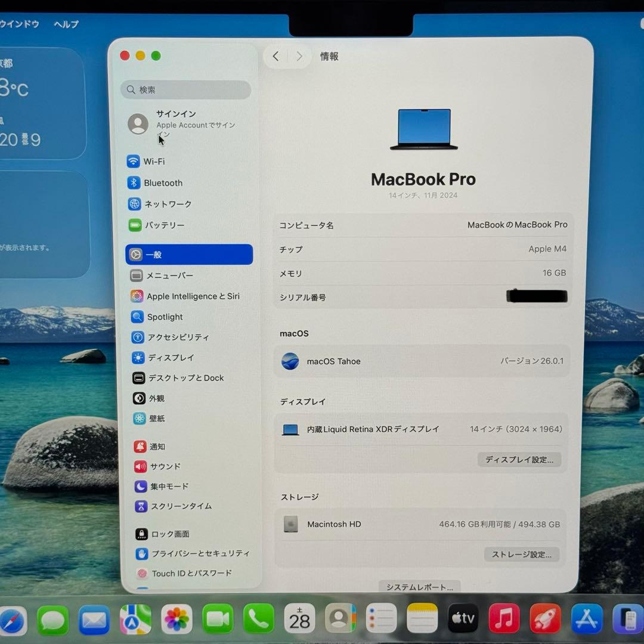The image size is (644, 644).
Task: Select 一般 in the sidebar
Action: click(189, 255)
